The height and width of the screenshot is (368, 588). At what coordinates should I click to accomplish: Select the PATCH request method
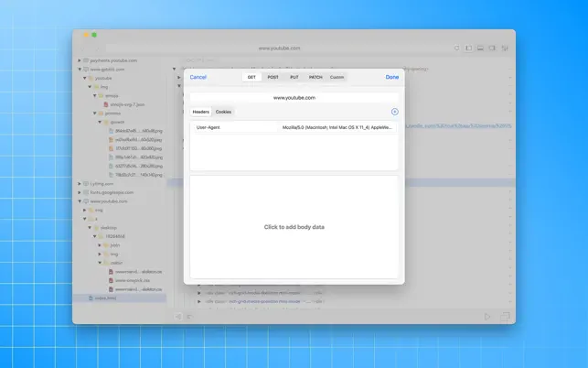point(315,77)
